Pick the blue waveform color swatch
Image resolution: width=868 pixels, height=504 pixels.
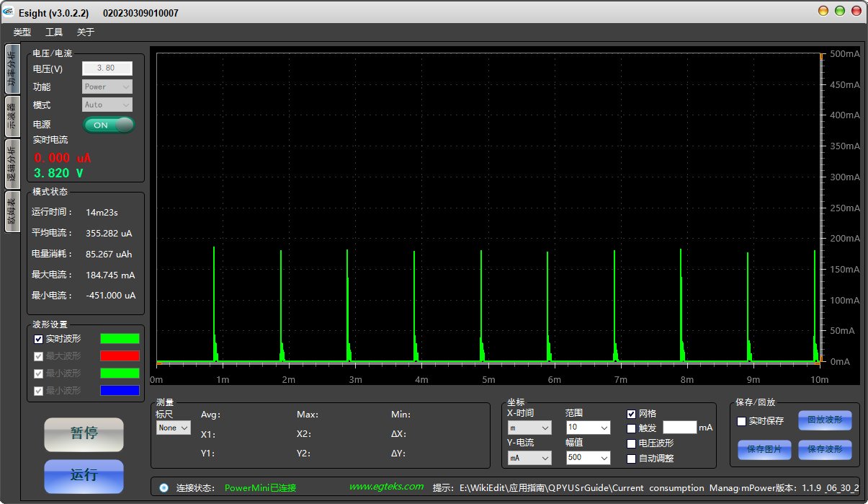pyautogui.click(x=120, y=390)
